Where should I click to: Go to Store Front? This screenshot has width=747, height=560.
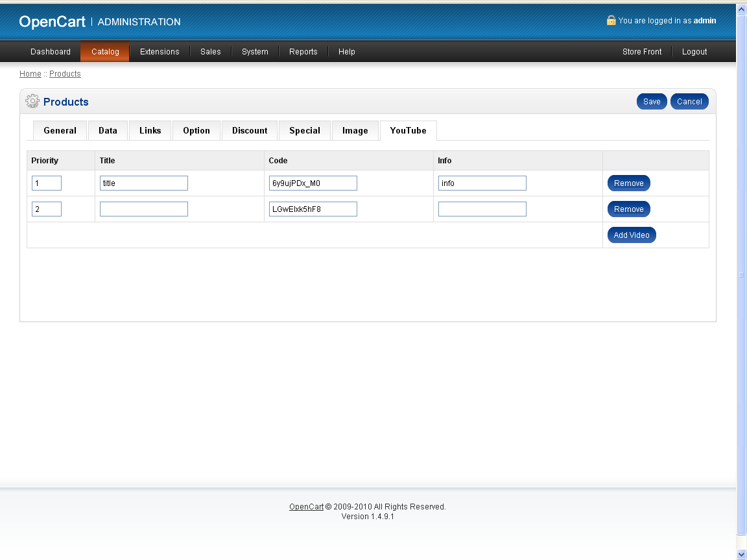tap(642, 51)
